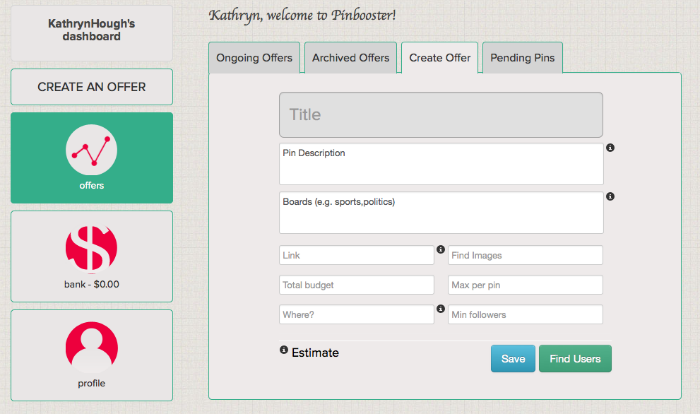Viewport: 700px width, 414px height.
Task: Click the Max per pin field
Action: point(525,285)
